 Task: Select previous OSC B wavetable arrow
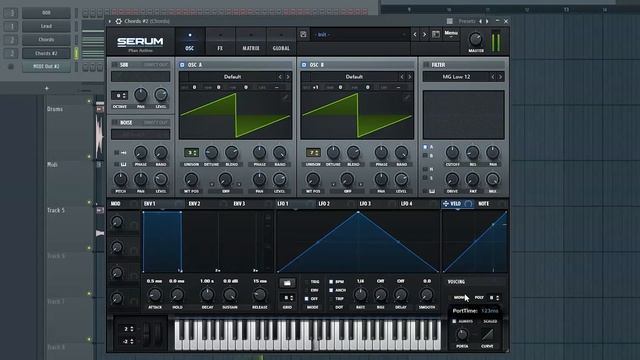(x=402, y=77)
